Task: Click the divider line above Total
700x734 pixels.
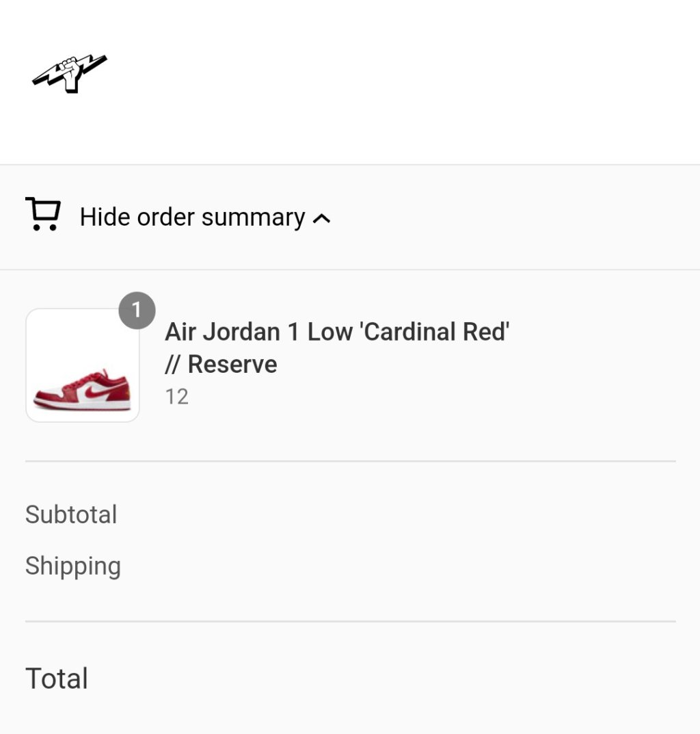Action: (x=350, y=621)
